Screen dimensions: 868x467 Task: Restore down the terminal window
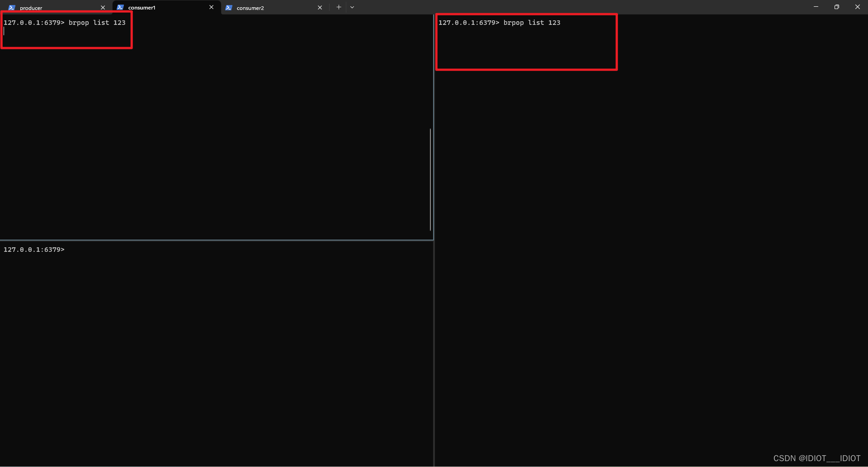(x=837, y=7)
